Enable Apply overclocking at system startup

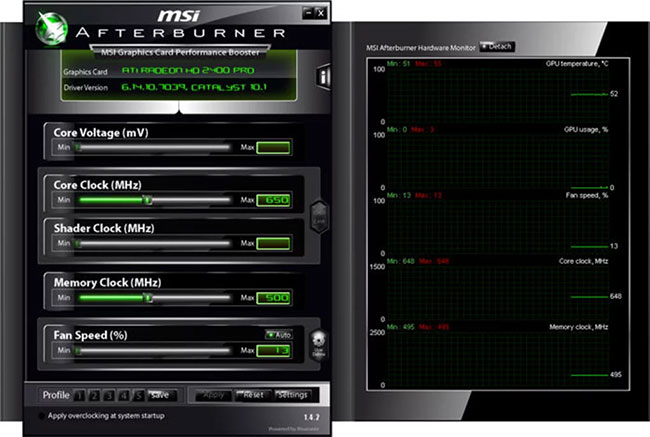[x=41, y=416]
